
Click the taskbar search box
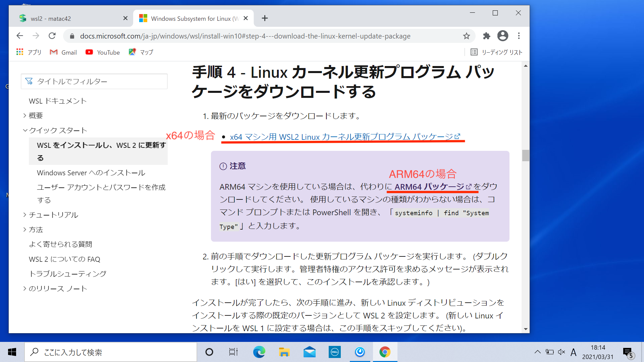(111, 352)
